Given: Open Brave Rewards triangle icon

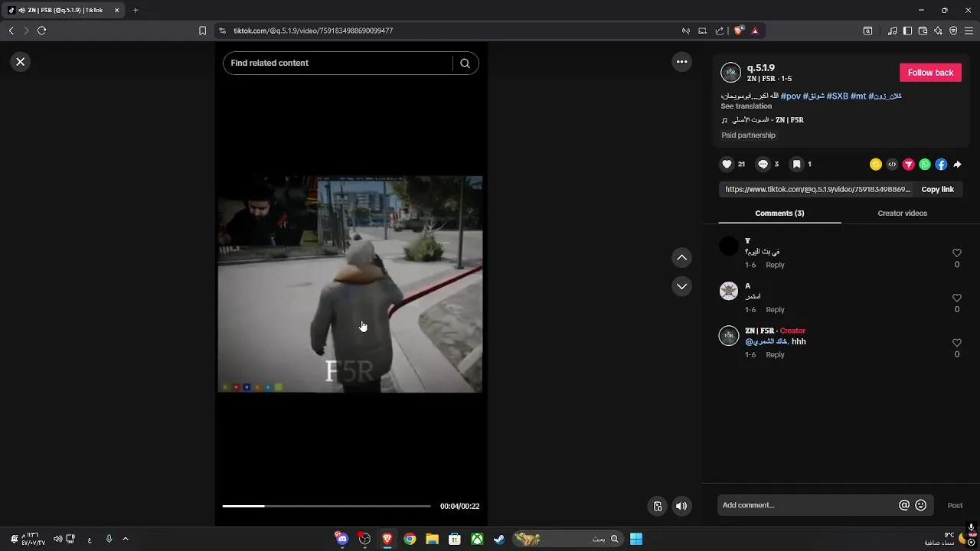Looking at the screenshot, I should click(755, 31).
